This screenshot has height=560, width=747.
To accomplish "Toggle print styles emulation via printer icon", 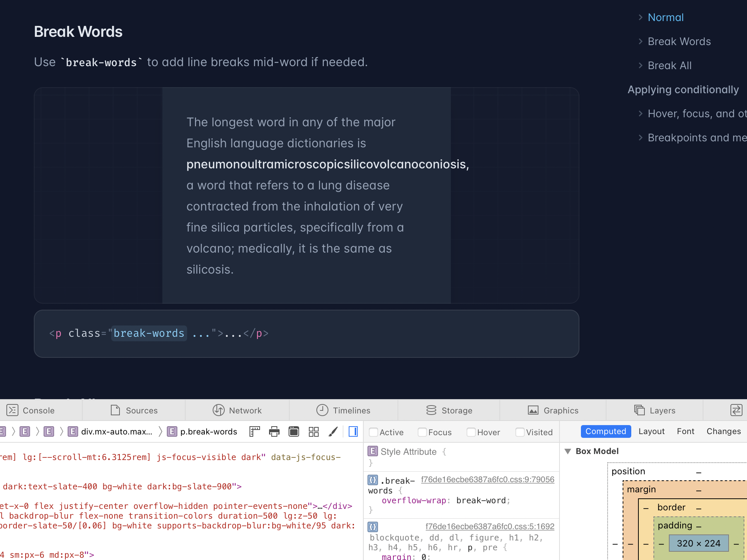I will tap(274, 431).
